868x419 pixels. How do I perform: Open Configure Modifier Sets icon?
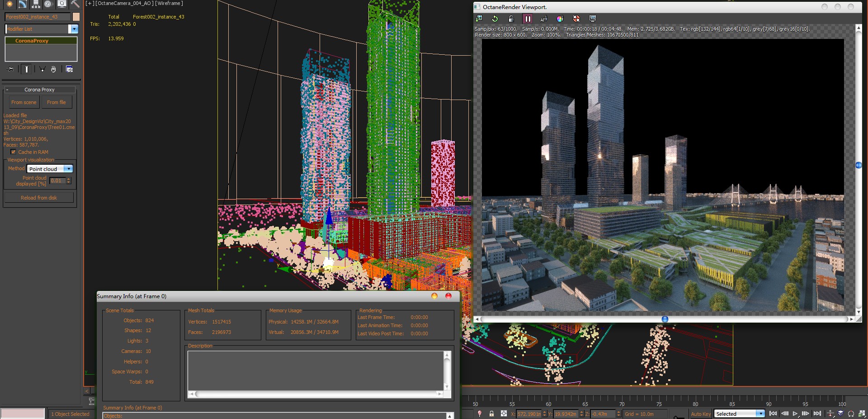pyautogui.click(x=69, y=69)
